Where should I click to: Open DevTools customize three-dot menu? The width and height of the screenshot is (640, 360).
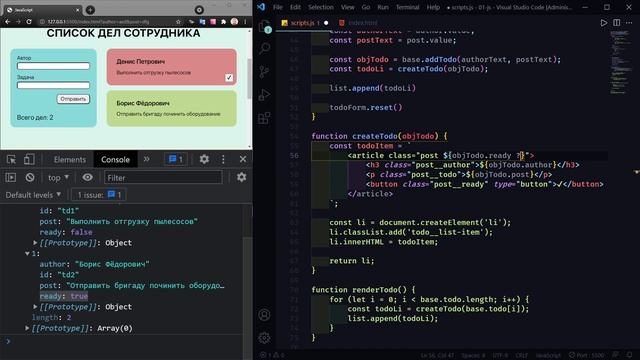(x=223, y=159)
